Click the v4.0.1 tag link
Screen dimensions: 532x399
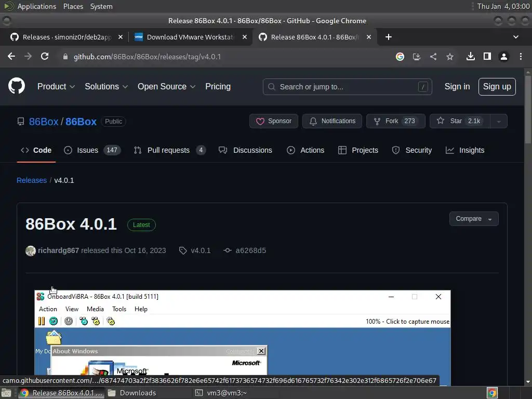click(201, 250)
